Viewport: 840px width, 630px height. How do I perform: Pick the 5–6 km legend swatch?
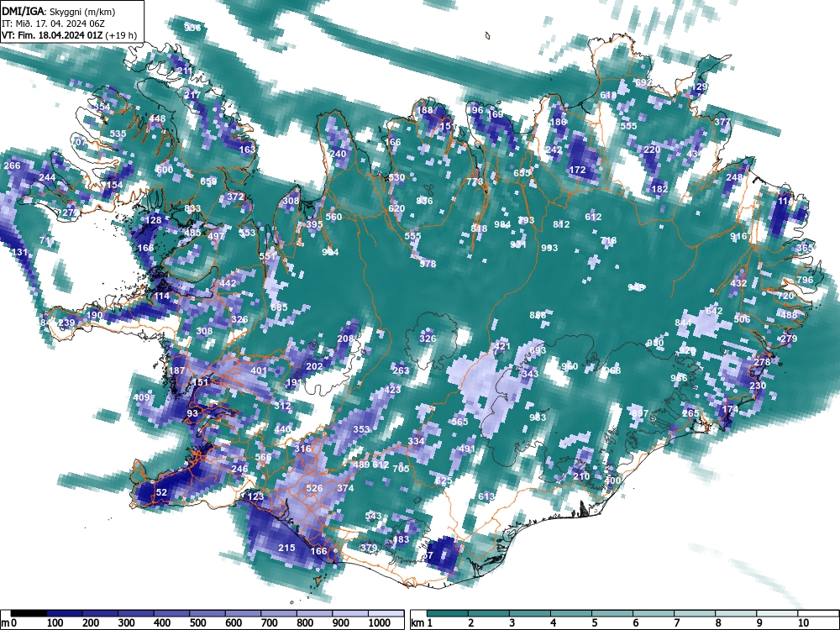point(612,613)
